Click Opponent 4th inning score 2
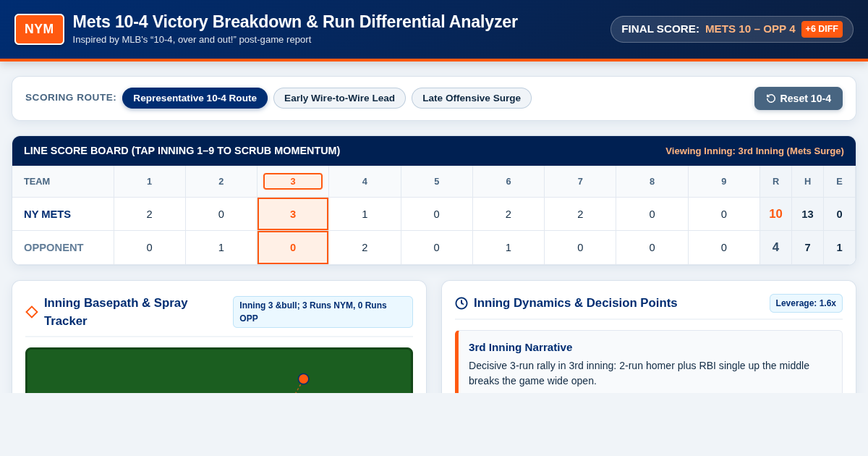The width and height of the screenshot is (868, 456). tap(365, 248)
